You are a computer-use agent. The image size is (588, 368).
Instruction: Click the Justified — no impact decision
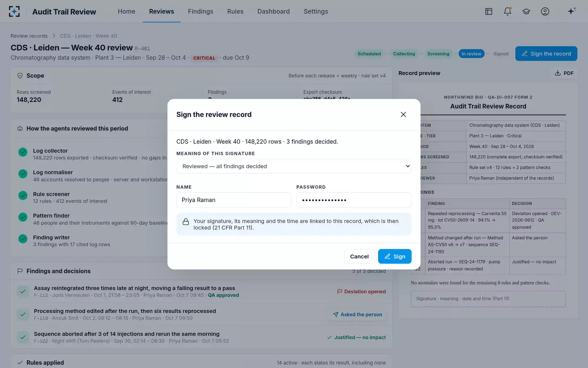(356, 337)
